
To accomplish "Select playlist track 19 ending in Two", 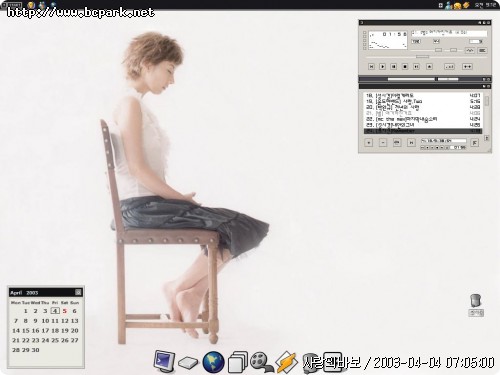I will (x=423, y=101).
